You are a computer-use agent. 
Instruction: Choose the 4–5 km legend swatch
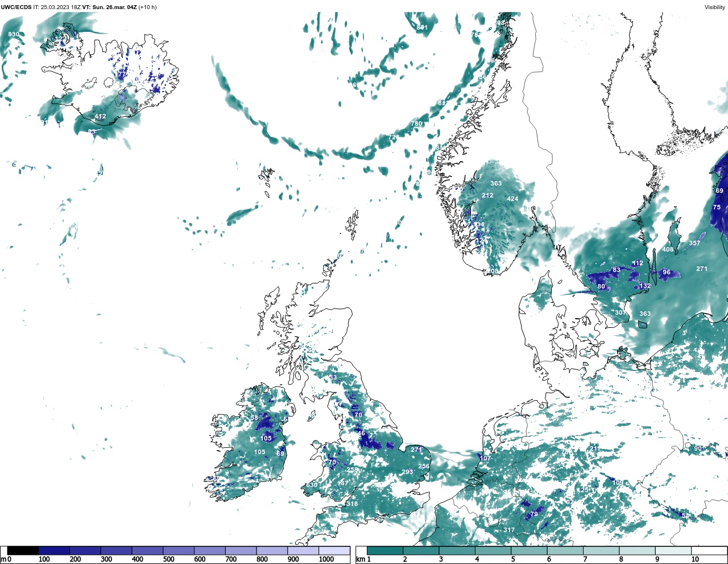coord(493,550)
